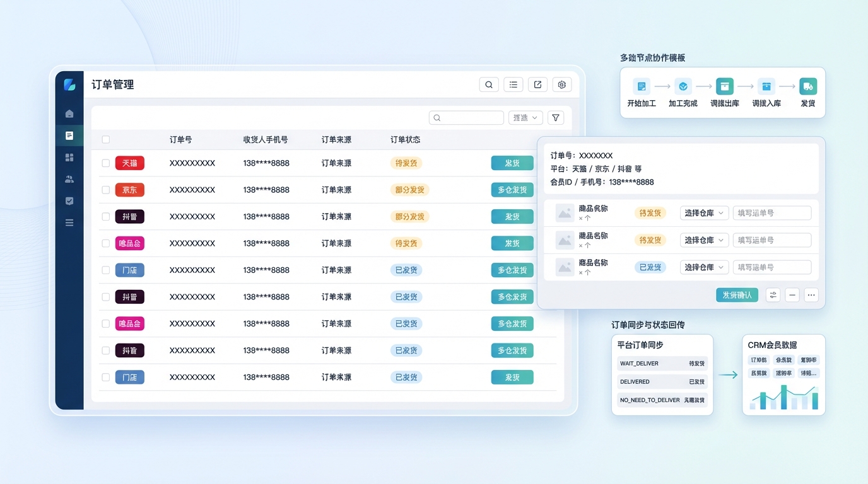Click the 发货确认 button
Image resolution: width=868 pixels, height=484 pixels.
coord(737,295)
